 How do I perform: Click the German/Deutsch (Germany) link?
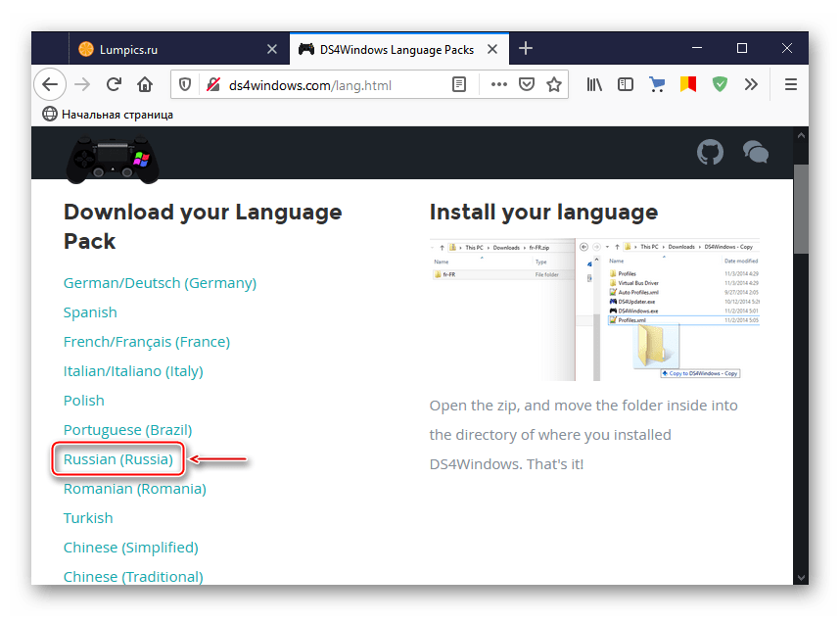click(160, 282)
